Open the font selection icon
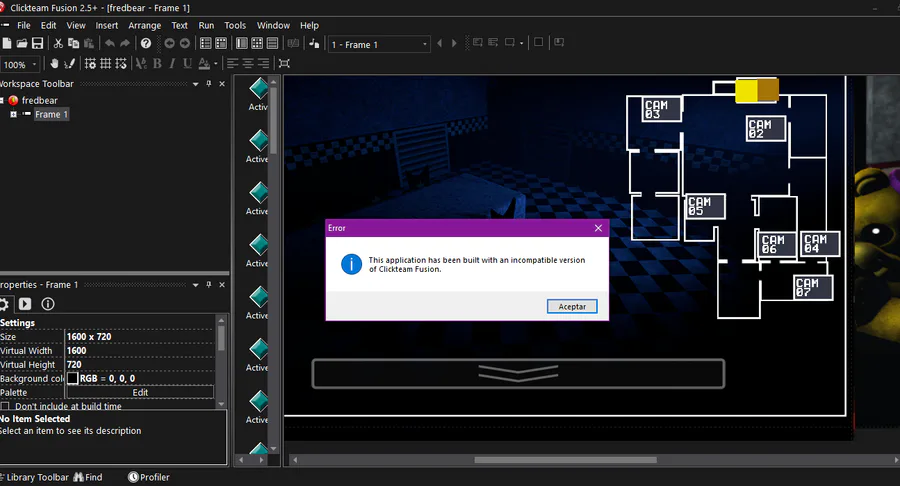The width and height of the screenshot is (900, 486). (141, 64)
